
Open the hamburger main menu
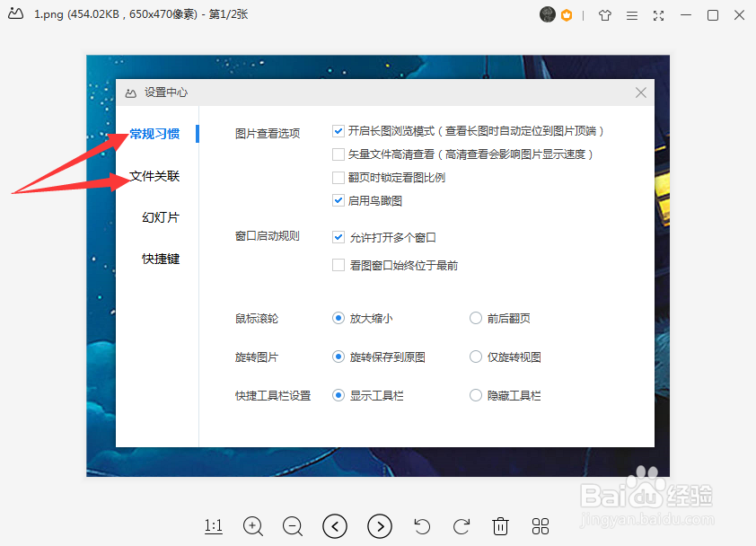point(632,15)
